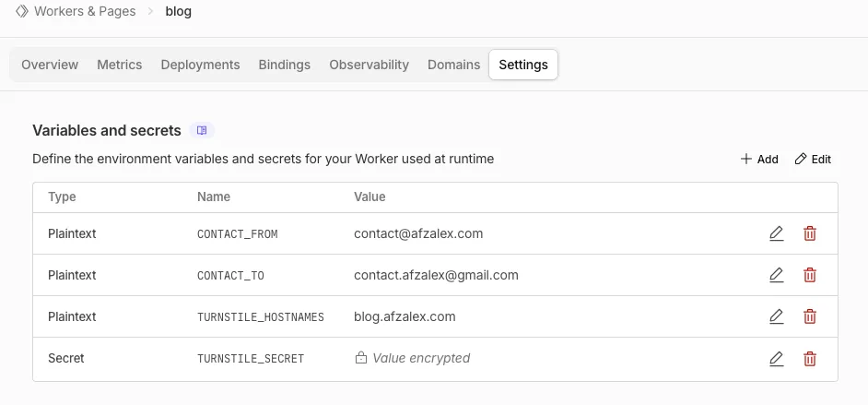Click the blog breadcrumb
This screenshot has width=868, height=405.
(178, 11)
